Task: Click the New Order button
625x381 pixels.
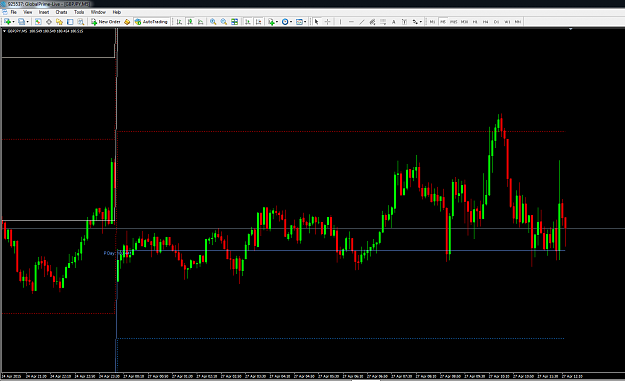Action: [x=106, y=22]
